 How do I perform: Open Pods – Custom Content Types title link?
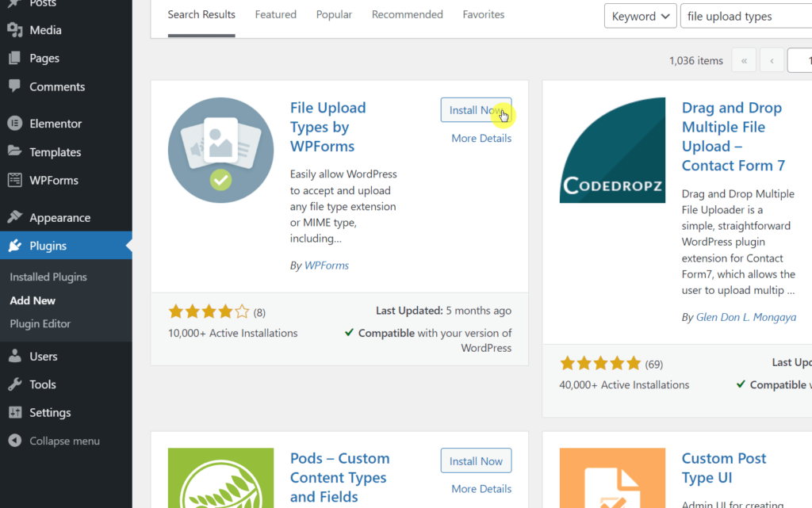(x=339, y=477)
